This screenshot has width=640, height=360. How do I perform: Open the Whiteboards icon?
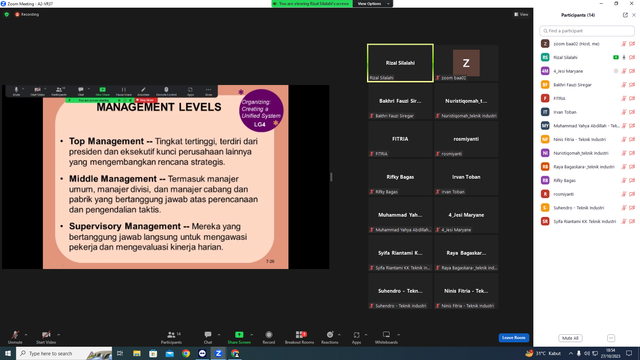[x=386, y=335]
